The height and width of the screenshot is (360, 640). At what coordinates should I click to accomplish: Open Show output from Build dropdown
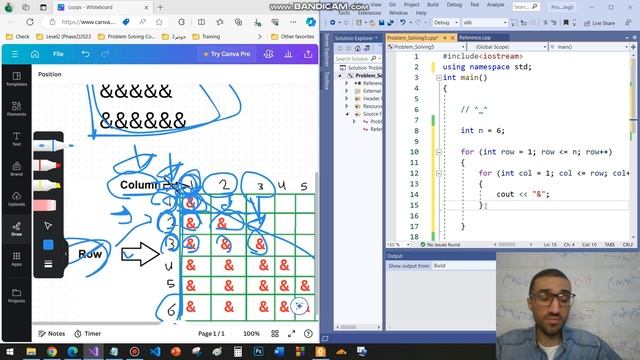(464, 266)
